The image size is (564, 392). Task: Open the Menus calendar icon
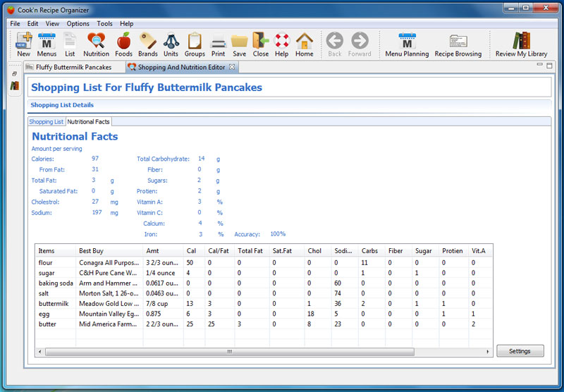47,44
